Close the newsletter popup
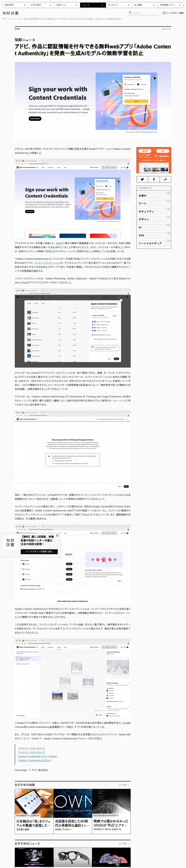Screen dimensions: 186x868 click(x=57, y=535)
